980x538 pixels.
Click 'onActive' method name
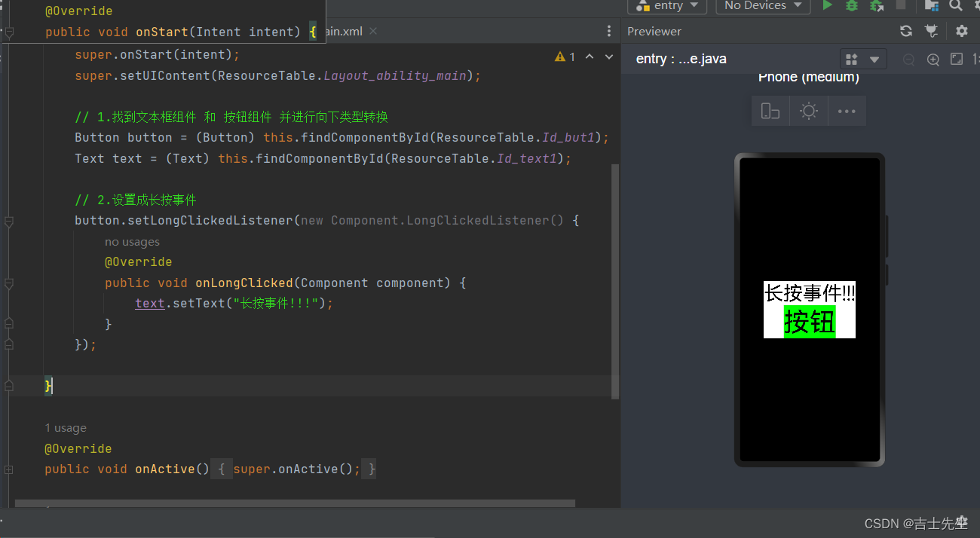[x=165, y=469]
